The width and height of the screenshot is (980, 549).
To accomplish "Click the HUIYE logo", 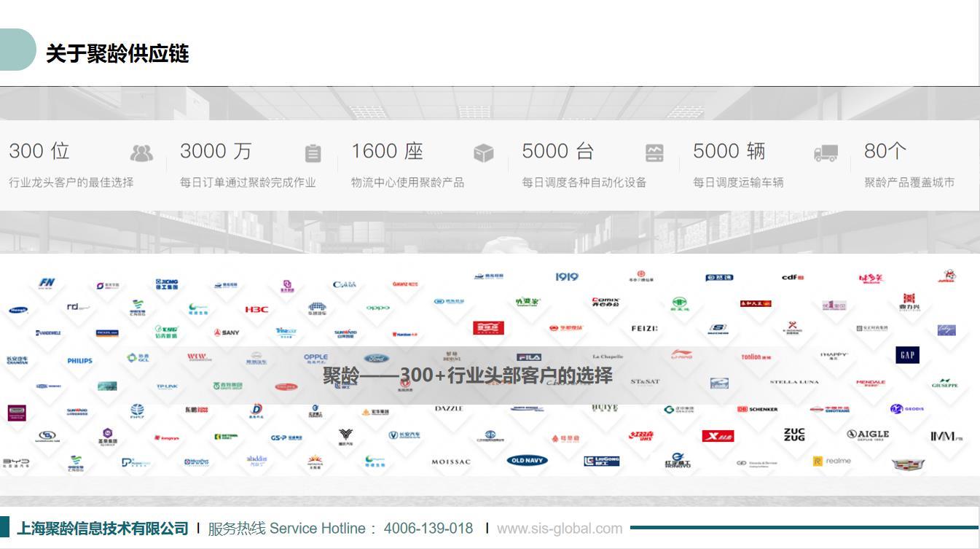I will [605, 408].
